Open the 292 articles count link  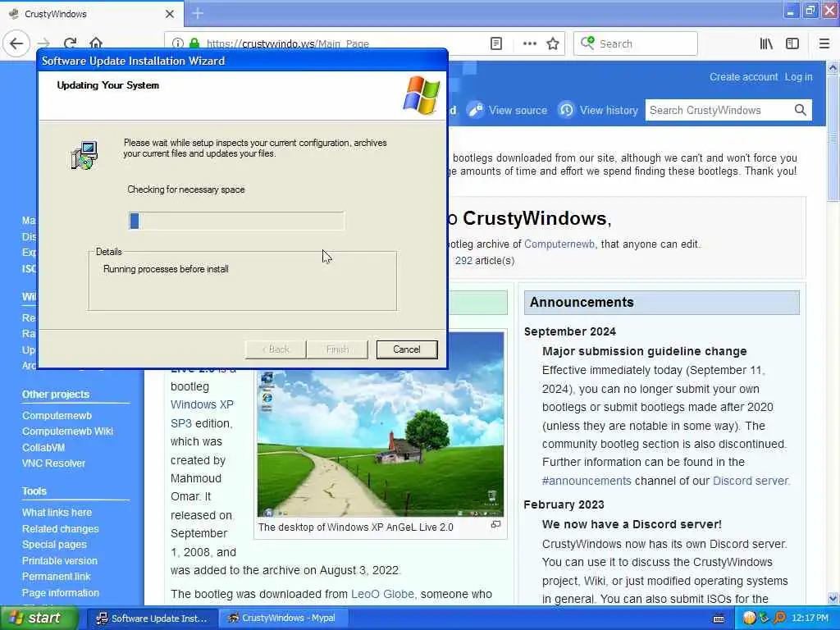click(463, 261)
